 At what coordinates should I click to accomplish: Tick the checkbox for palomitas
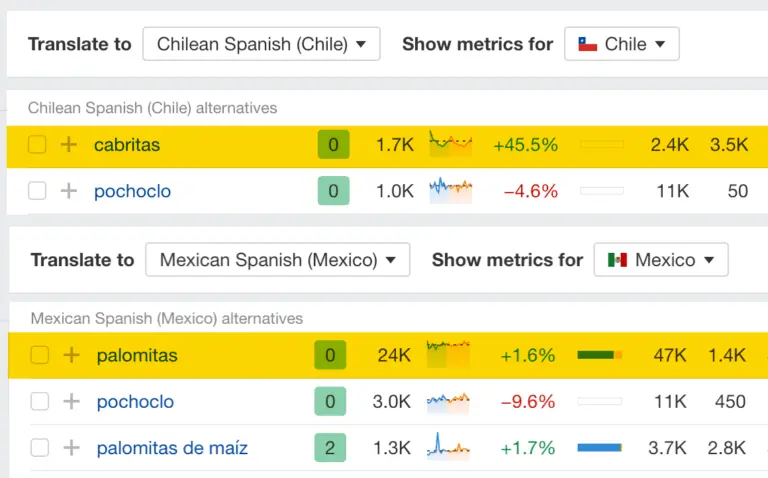[40, 355]
